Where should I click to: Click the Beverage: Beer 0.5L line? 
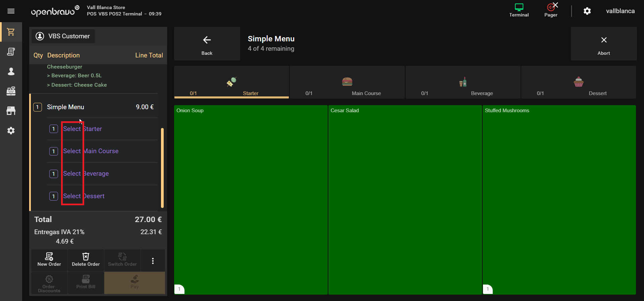[74, 76]
